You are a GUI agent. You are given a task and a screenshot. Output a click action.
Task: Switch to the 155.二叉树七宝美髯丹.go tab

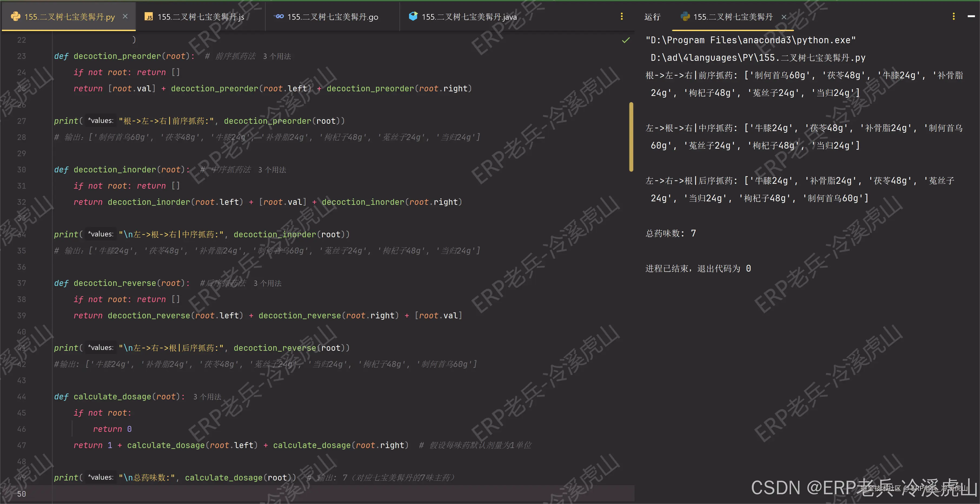pos(332,17)
